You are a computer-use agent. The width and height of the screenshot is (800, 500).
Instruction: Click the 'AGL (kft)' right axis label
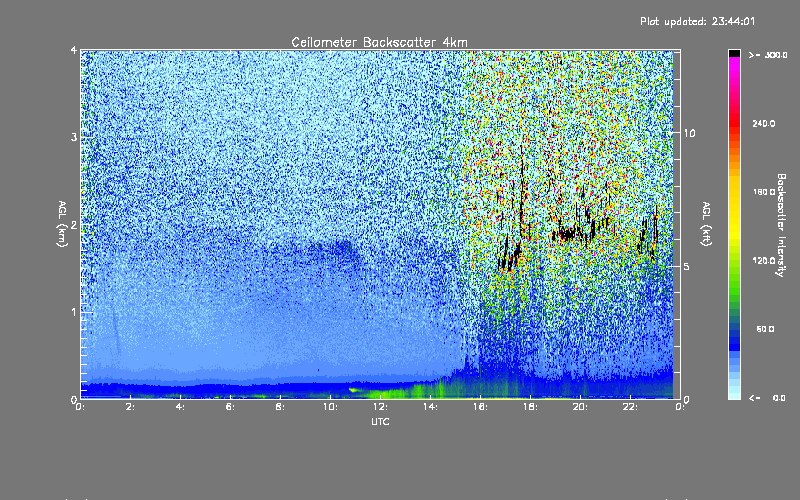coord(706,224)
